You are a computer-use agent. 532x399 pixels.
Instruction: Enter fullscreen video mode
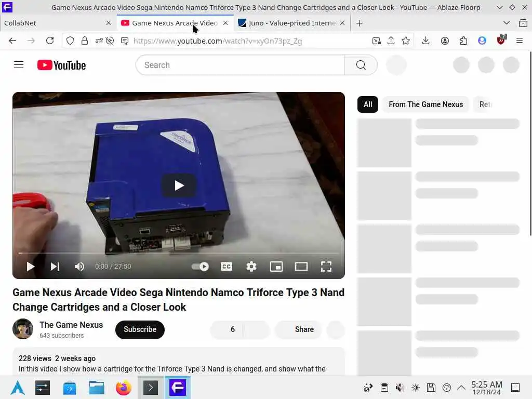[326, 267]
